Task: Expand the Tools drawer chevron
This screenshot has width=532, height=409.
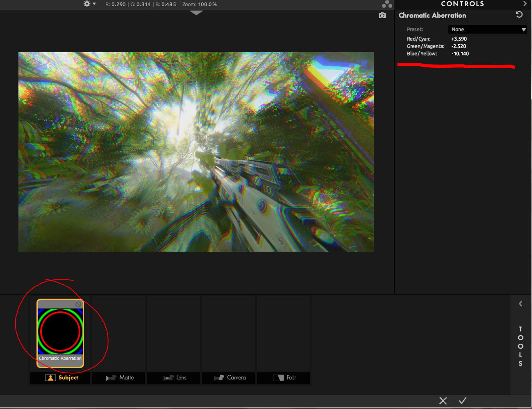Action: (x=521, y=304)
